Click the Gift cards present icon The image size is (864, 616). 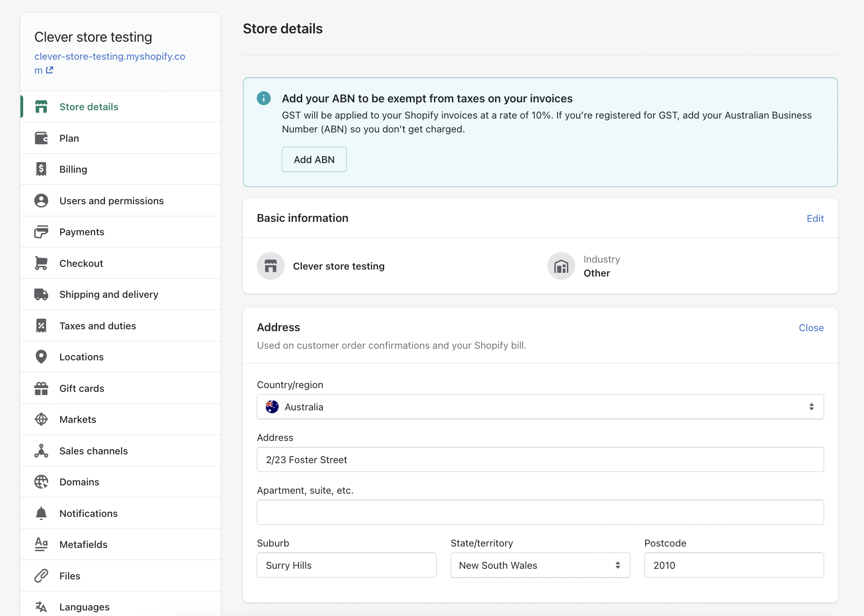41,389
